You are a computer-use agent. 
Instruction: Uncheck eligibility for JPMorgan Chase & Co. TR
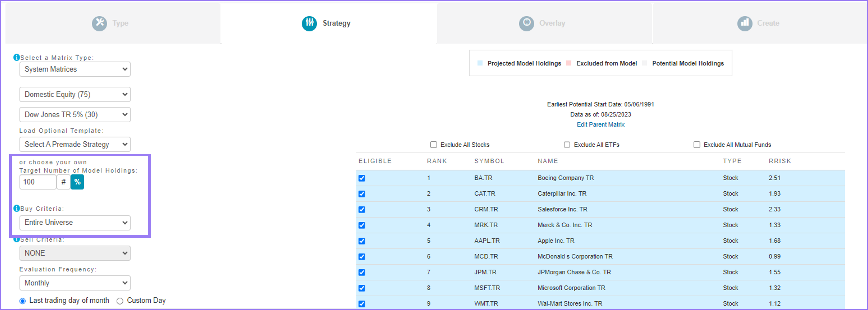pyautogui.click(x=362, y=272)
